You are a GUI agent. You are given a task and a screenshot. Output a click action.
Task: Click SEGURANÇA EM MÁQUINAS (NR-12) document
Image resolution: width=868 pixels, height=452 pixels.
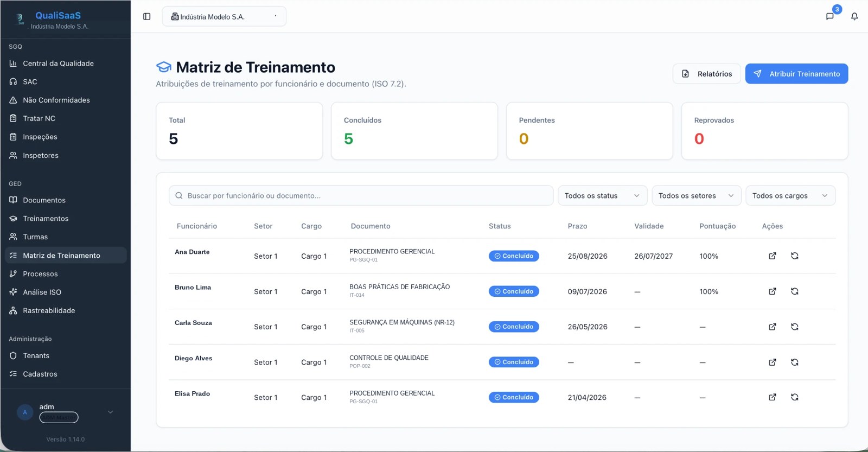point(402,322)
